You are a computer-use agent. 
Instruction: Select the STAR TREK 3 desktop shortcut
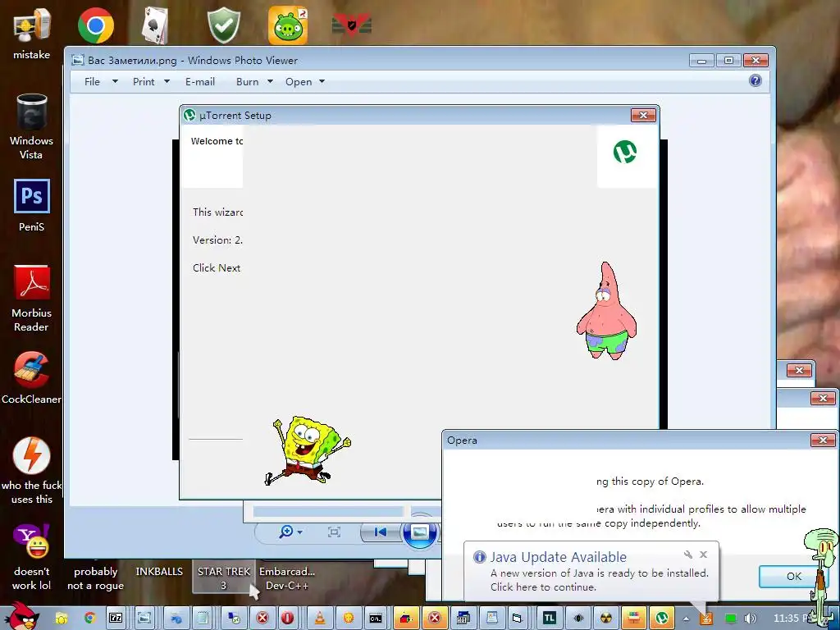click(x=224, y=578)
